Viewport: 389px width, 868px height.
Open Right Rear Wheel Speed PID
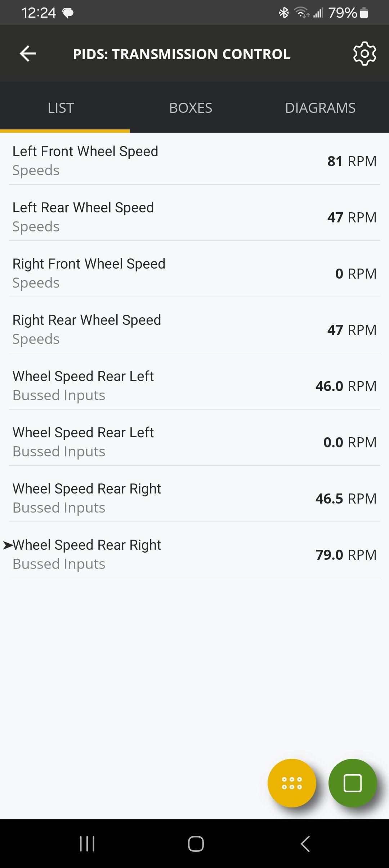194,329
